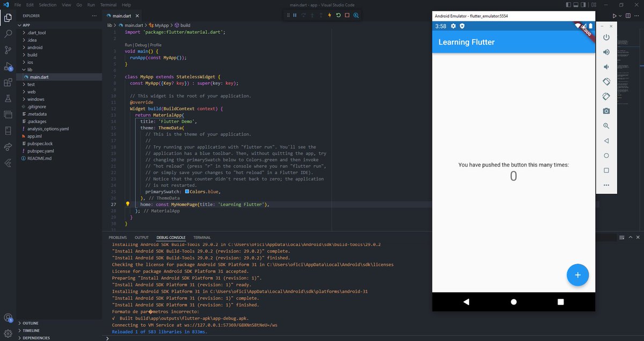Open the Testing flask view
The height and width of the screenshot is (341, 644).
tap(8, 99)
